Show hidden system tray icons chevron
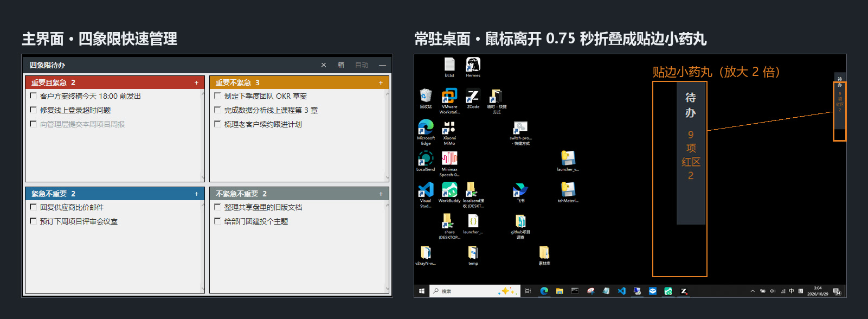The width and height of the screenshot is (868, 319). point(753,291)
